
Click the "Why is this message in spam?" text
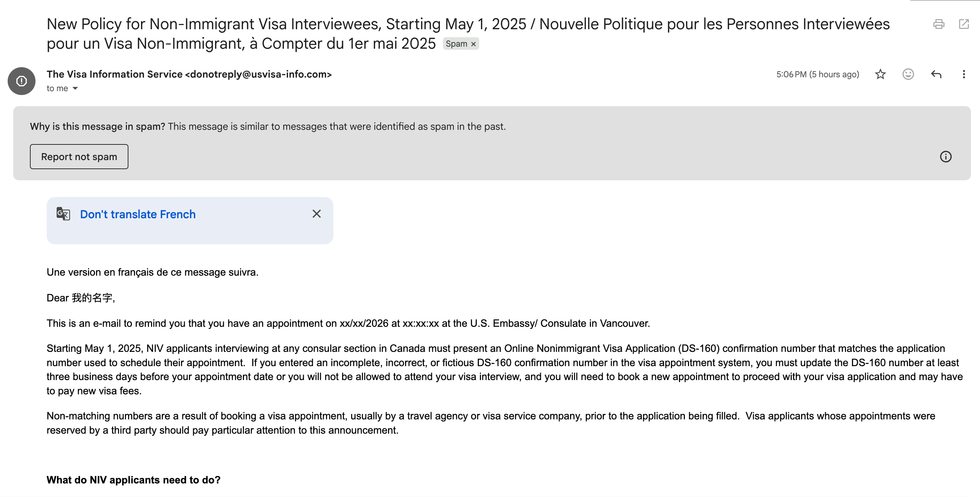[97, 126]
